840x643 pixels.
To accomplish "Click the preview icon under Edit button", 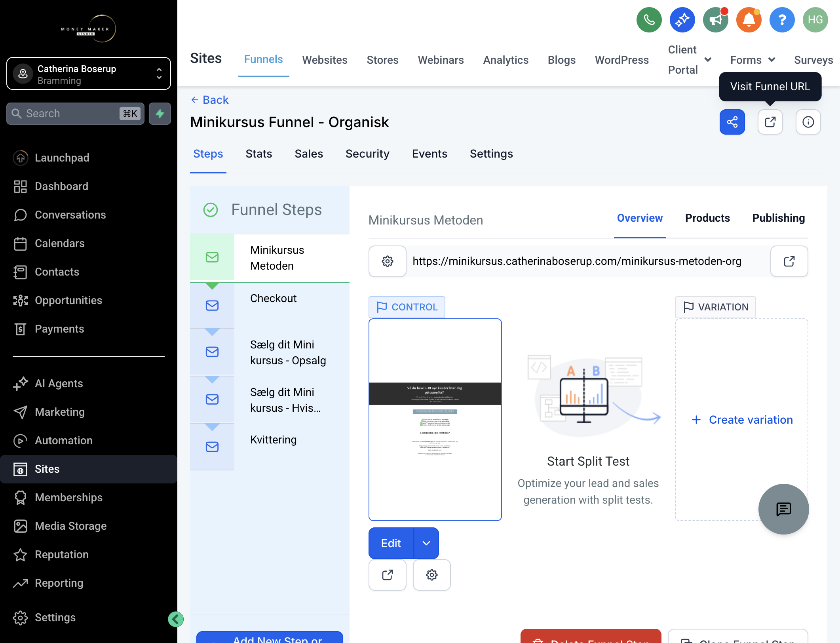I will [x=387, y=575].
